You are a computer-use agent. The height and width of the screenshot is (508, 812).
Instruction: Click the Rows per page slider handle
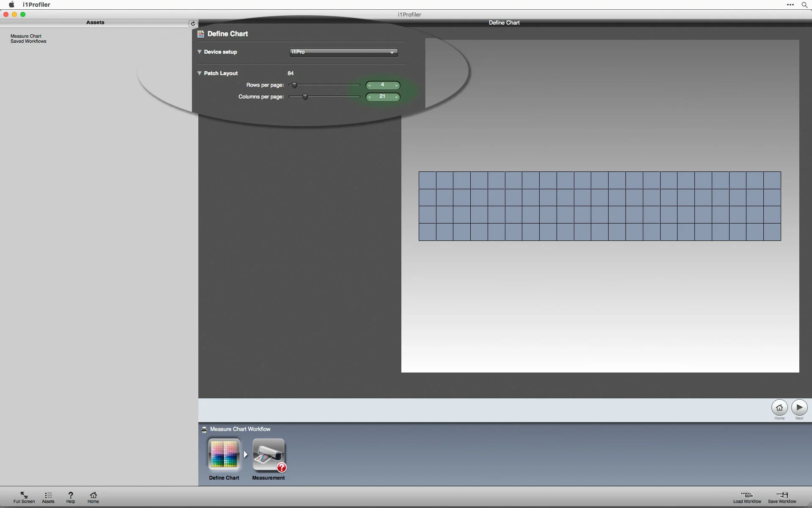[294, 85]
